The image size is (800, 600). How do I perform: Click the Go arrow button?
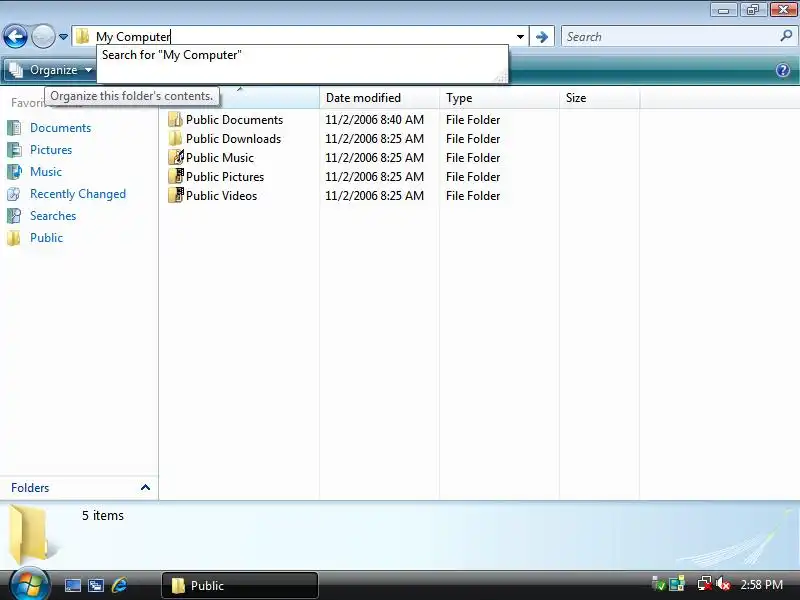coord(542,37)
